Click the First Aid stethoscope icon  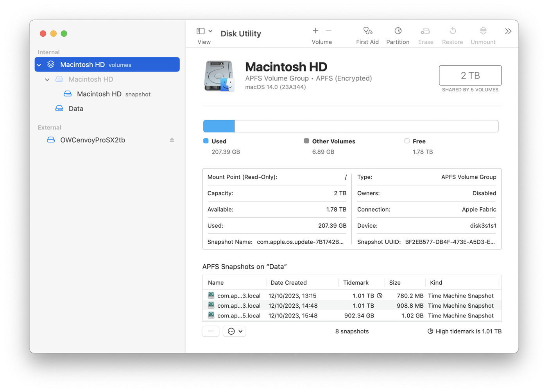pos(367,31)
